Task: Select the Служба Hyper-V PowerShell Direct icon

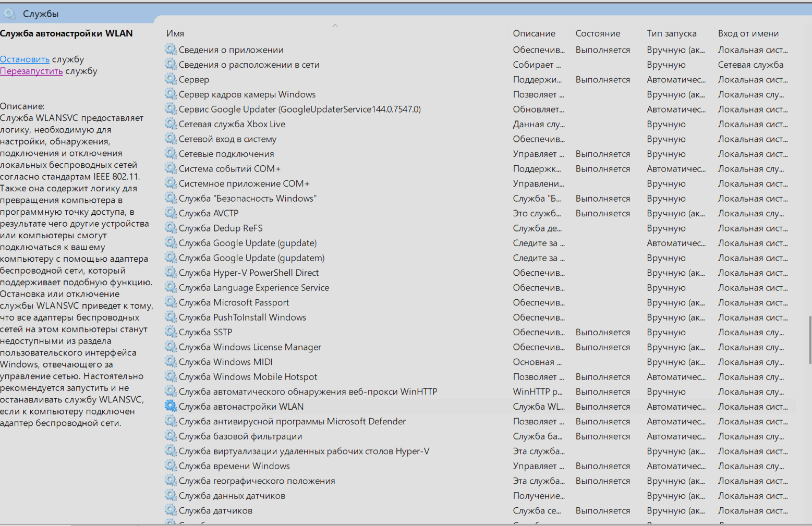Action: (171, 273)
